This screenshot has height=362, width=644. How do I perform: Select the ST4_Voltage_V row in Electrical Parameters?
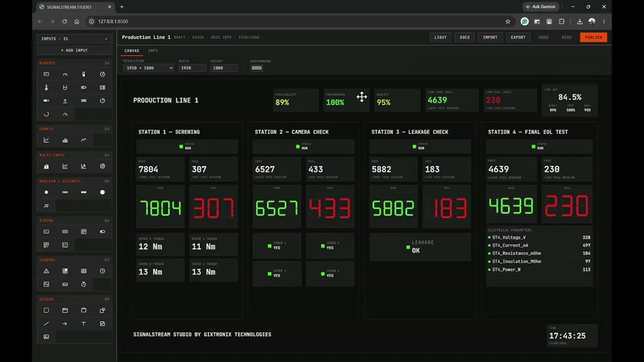click(x=539, y=237)
